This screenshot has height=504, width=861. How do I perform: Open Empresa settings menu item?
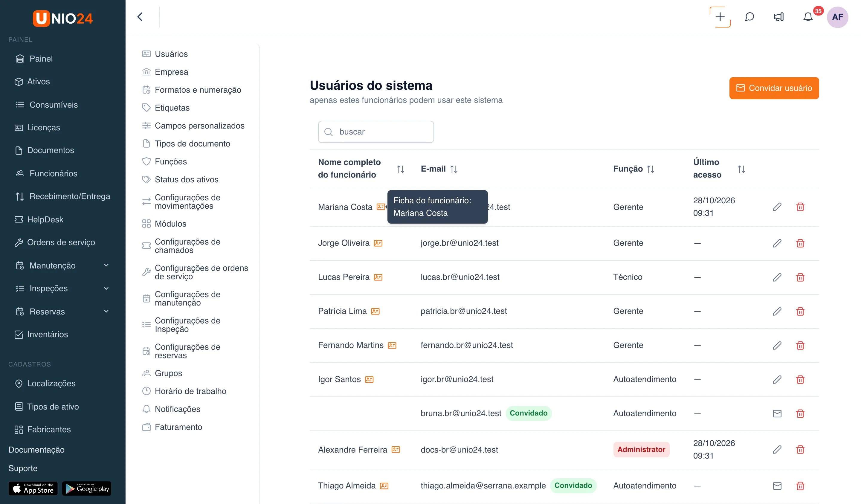(171, 72)
